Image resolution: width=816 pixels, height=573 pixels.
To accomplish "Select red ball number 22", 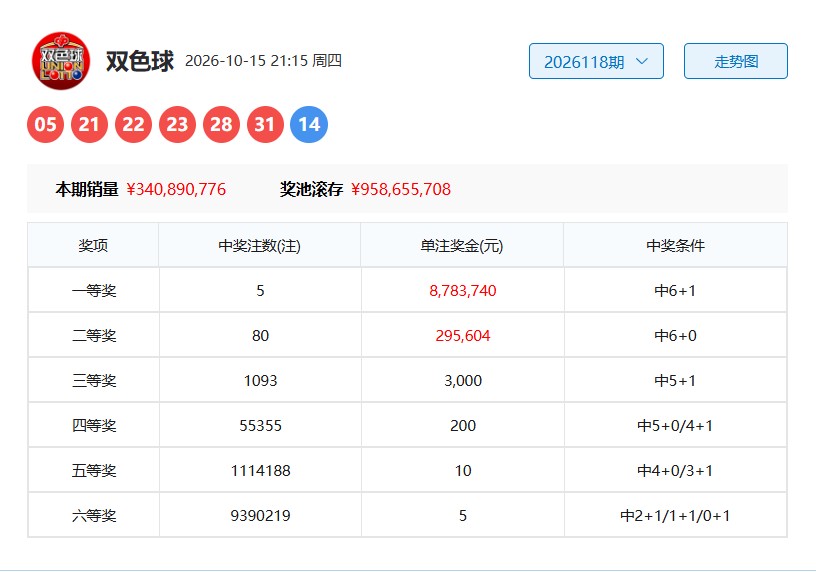I will click(133, 124).
